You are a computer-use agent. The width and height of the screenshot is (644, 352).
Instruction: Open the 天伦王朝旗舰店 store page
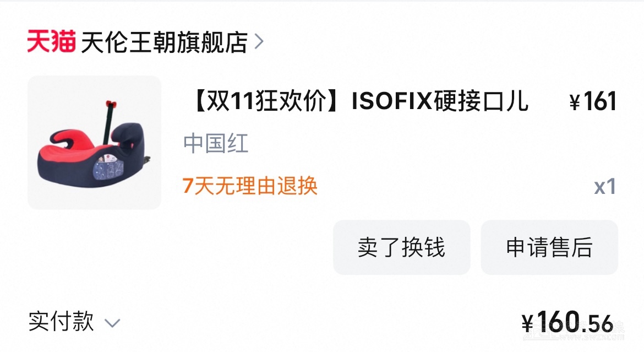(x=164, y=42)
